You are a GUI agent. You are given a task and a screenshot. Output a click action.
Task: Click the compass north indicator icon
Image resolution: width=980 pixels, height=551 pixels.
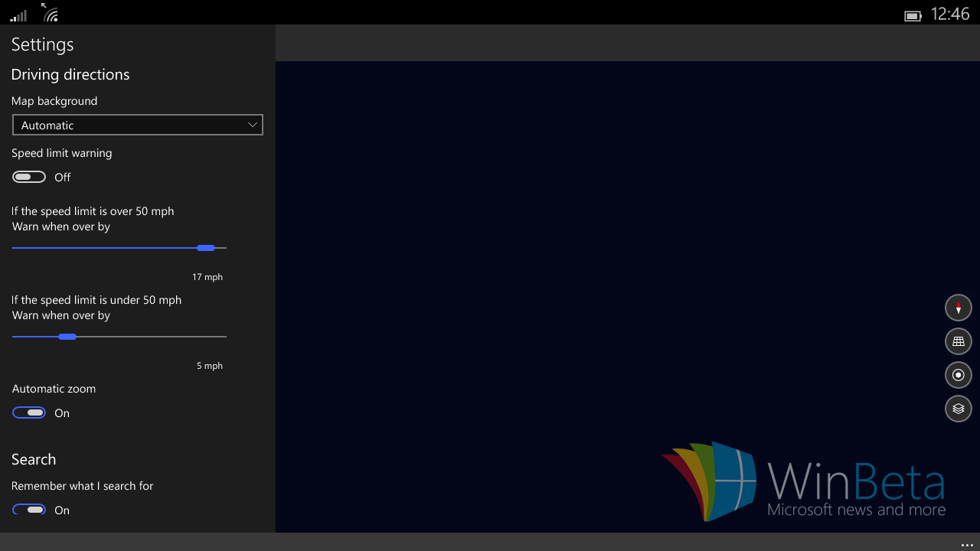(x=958, y=308)
